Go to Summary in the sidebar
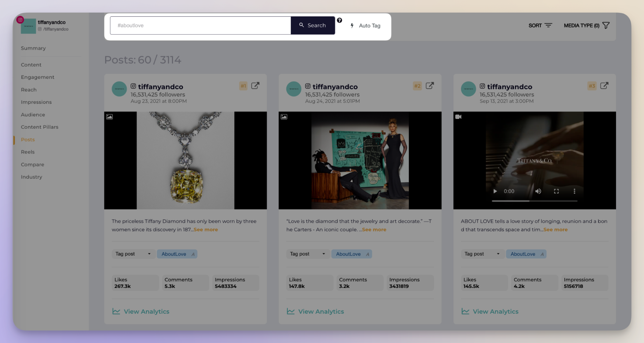This screenshot has height=343, width=644. 33,48
